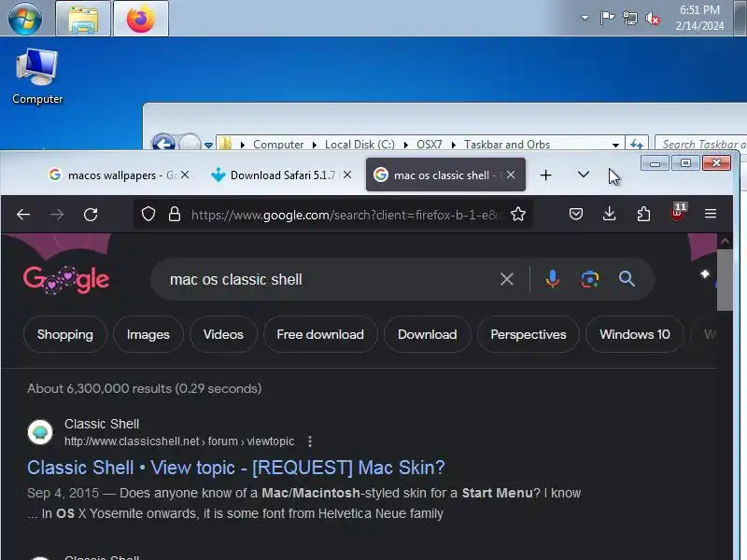This screenshot has height=560, width=747.
Task: Open Explorer recent locations dropdown
Action: point(208,145)
